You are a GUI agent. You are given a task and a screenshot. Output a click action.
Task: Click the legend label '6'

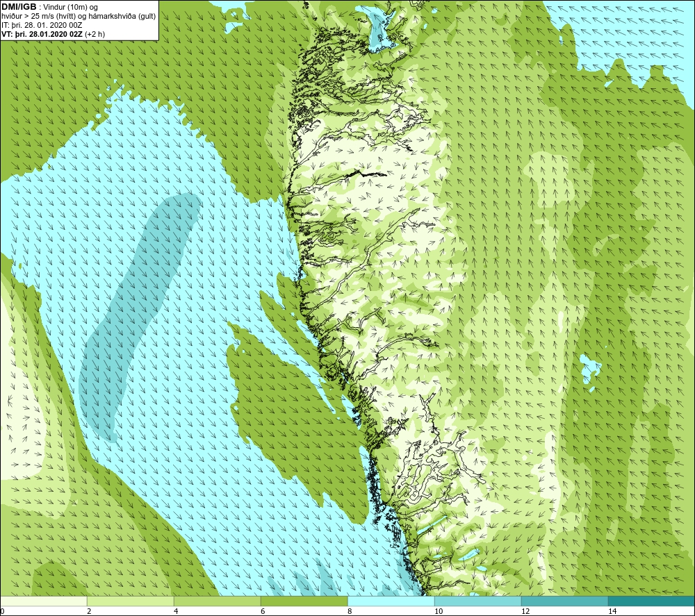pos(263,611)
